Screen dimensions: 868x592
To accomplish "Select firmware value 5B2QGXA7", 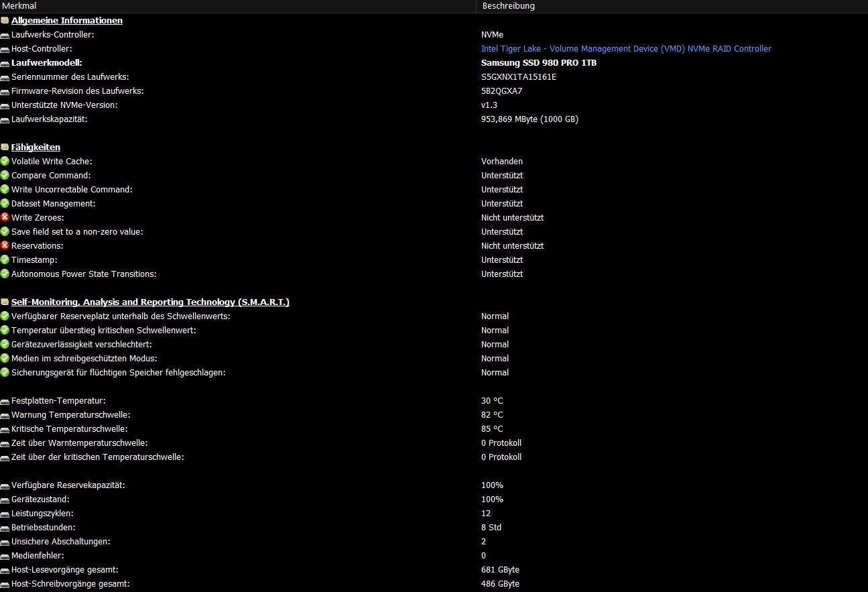I will pos(502,91).
